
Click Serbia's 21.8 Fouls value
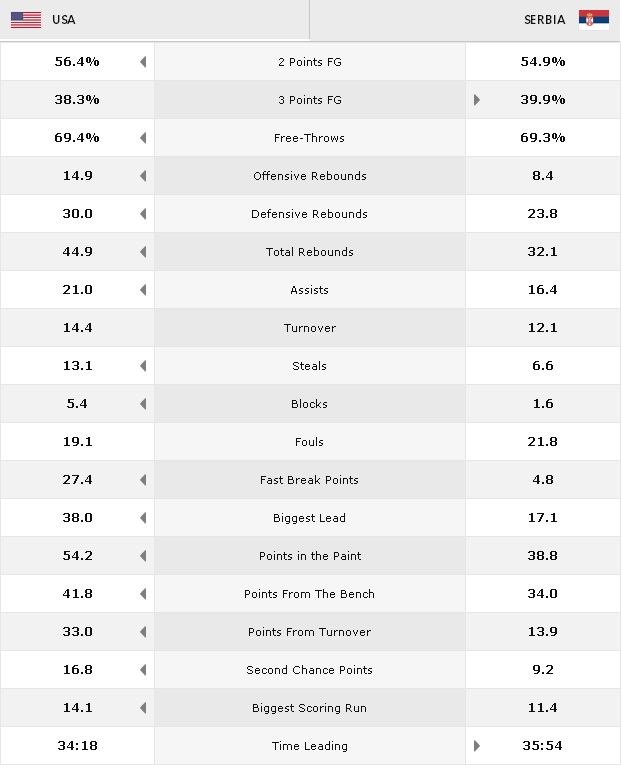tap(543, 442)
